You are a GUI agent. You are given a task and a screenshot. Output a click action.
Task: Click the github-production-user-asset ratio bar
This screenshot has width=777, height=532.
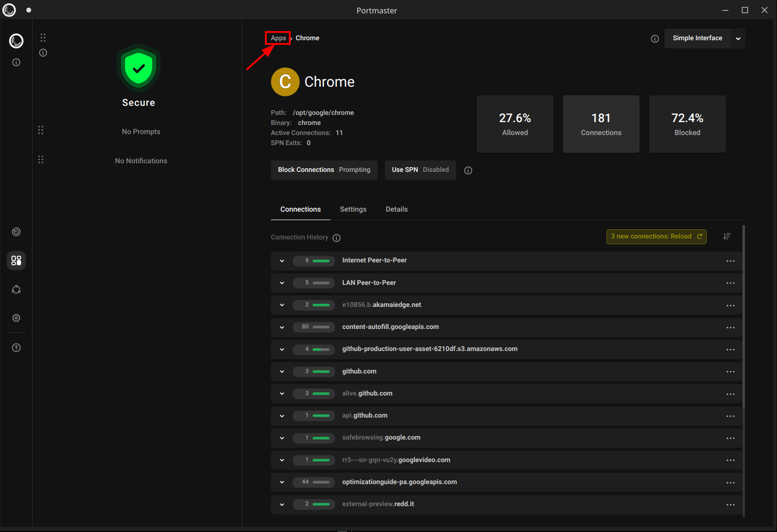coord(321,350)
